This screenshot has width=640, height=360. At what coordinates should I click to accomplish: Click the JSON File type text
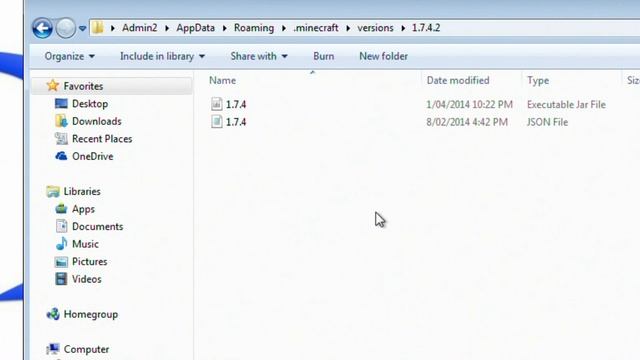[547, 122]
